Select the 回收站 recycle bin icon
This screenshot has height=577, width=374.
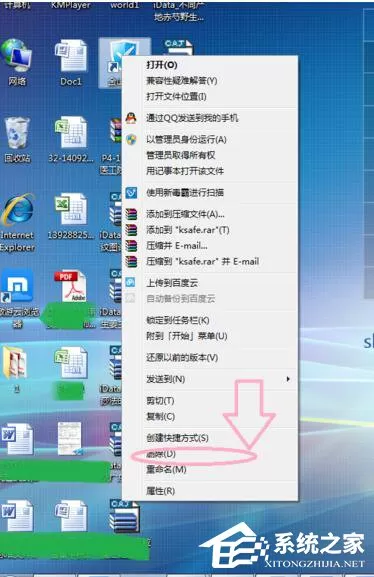click(17, 139)
